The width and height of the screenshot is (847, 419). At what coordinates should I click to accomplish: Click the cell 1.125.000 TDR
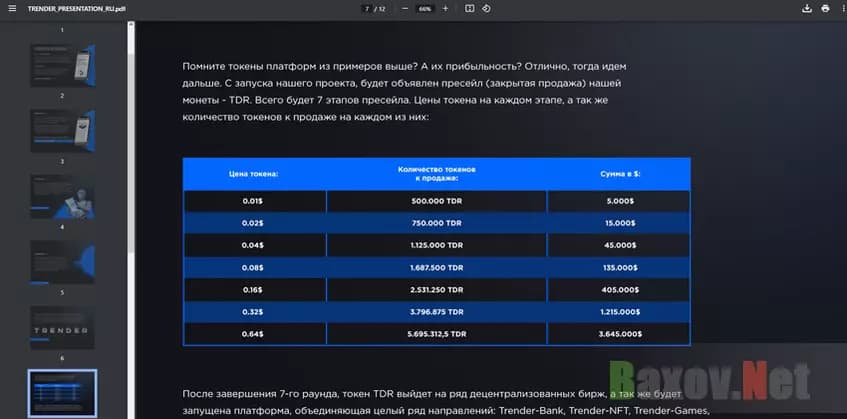pyautogui.click(x=436, y=245)
